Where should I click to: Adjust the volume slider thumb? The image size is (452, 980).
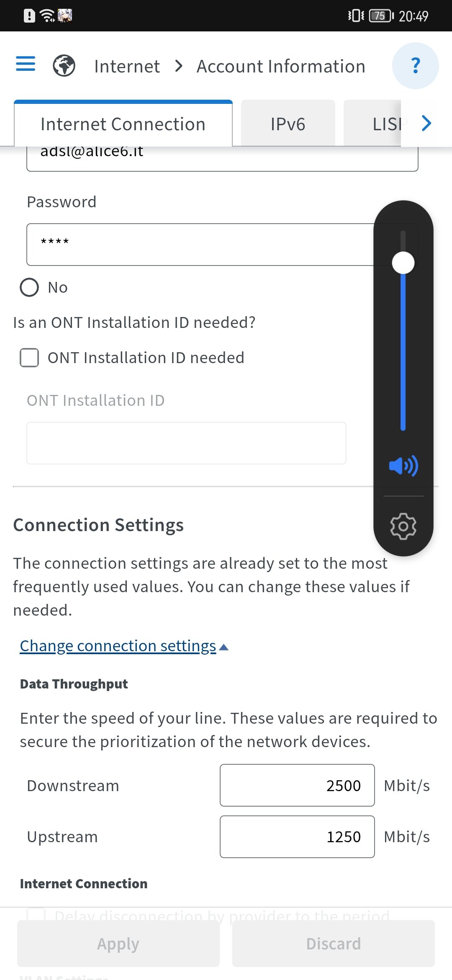(403, 263)
